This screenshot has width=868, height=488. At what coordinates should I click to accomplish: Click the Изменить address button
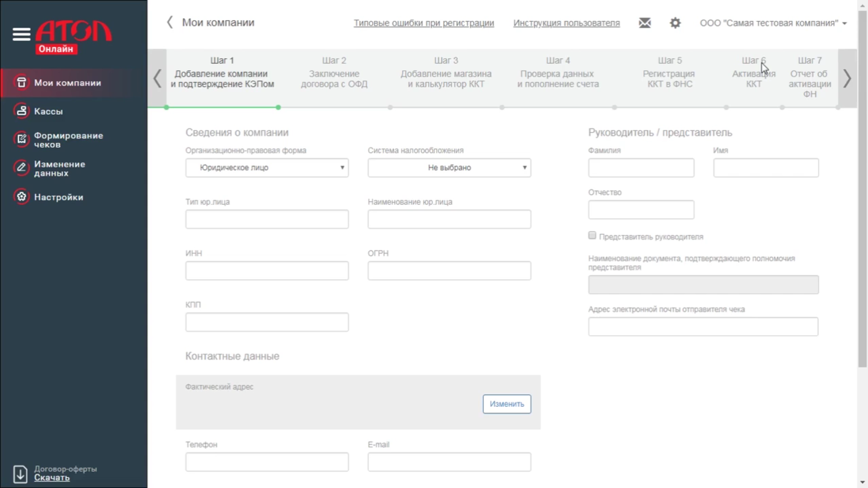click(506, 404)
